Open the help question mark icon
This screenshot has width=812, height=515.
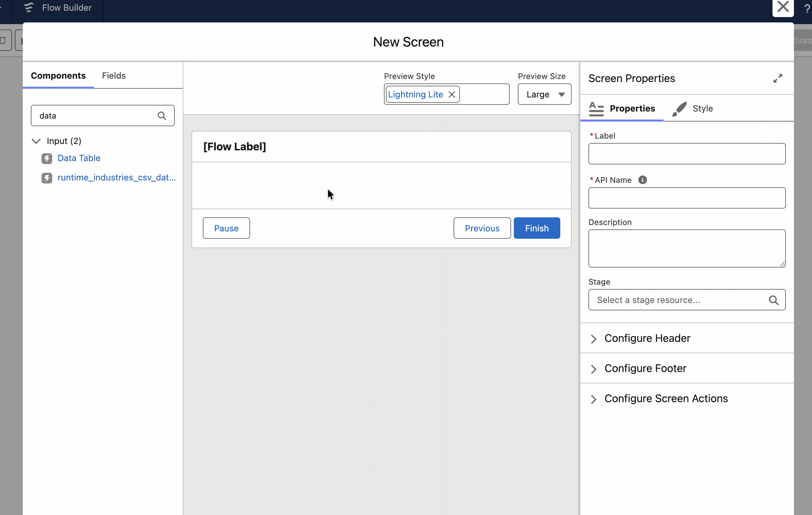click(807, 8)
